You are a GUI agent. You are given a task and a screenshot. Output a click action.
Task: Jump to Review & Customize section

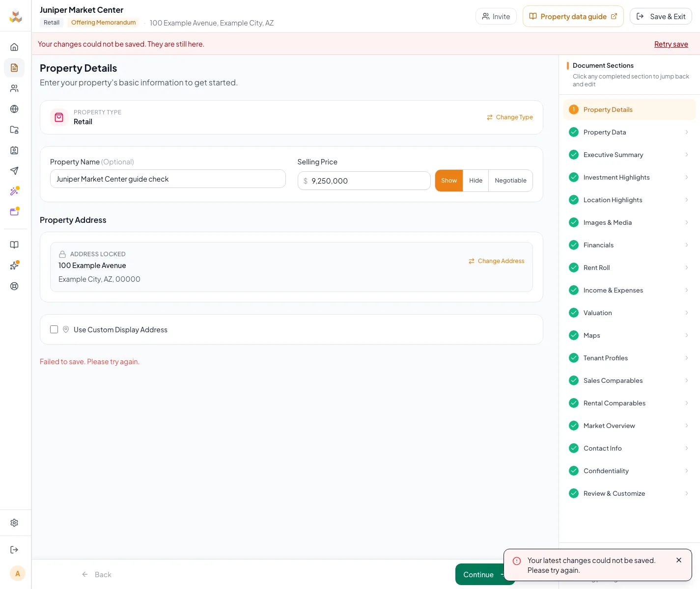coord(629,493)
